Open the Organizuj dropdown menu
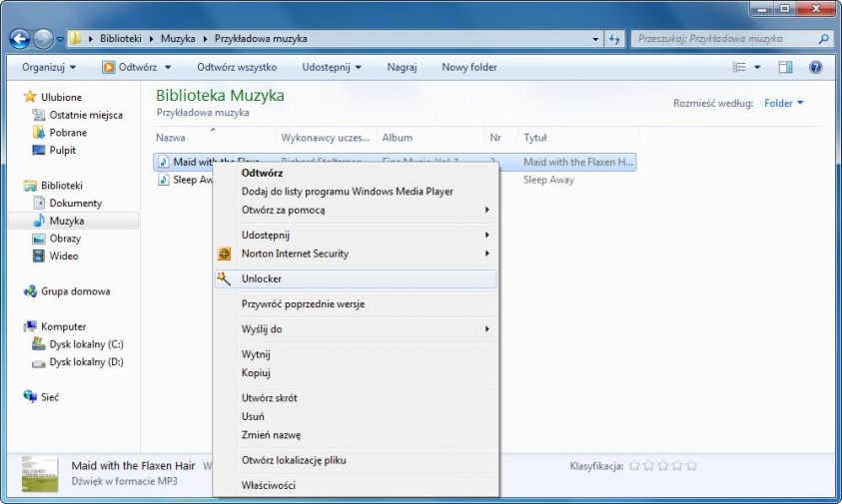 pyautogui.click(x=48, y=68)
